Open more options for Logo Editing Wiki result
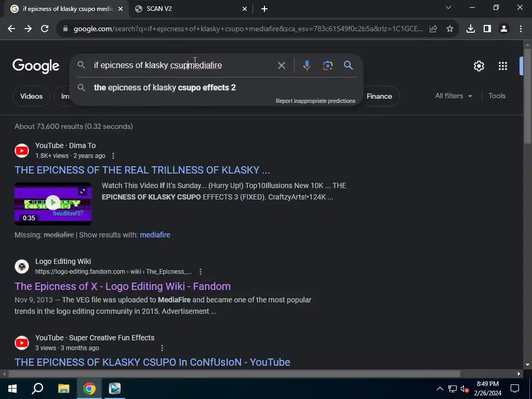Image resolution: width=532 pixels, height=399 pixels. (x=201, y=272)
